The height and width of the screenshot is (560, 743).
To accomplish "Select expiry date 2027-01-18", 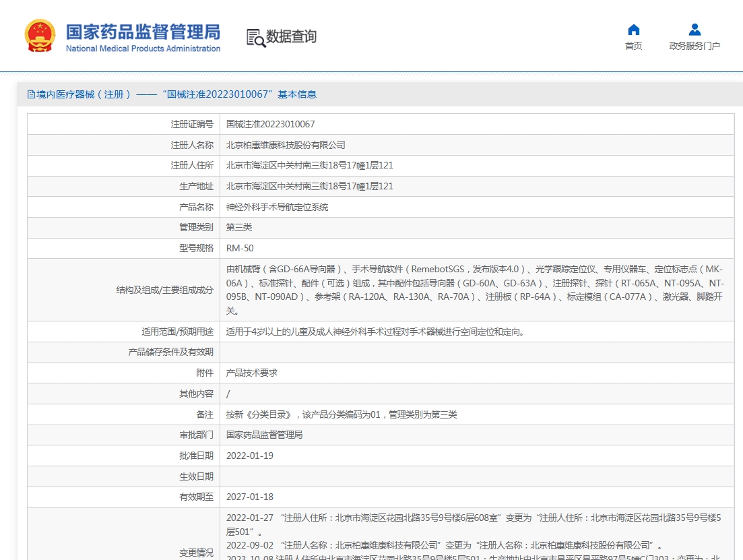I will coord(250,497).
